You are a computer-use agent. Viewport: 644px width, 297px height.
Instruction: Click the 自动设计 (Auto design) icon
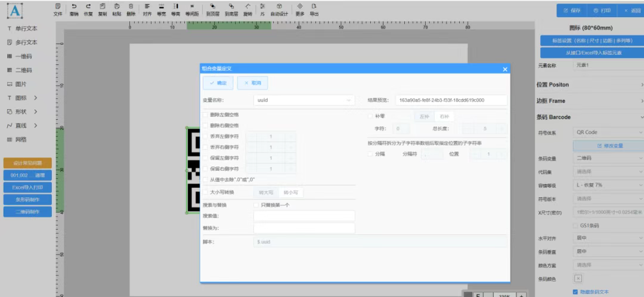coord(279,10)
